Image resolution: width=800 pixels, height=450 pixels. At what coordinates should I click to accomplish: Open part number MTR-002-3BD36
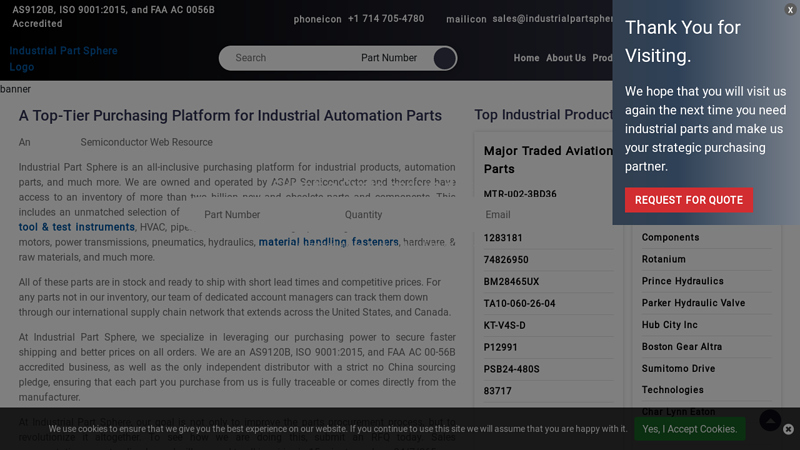tap(520, 194)
